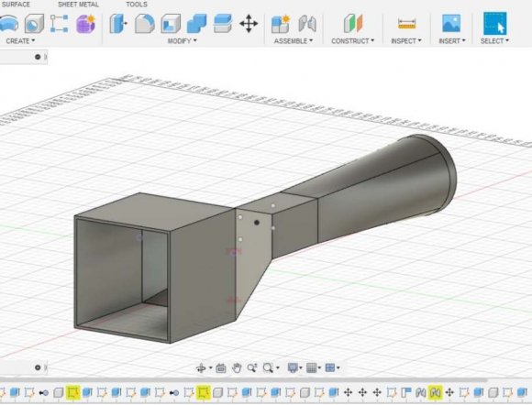This screenshot has width=532, height=405.
Task: Select the construction plane feature in timeline
Action: coord(406,392)
